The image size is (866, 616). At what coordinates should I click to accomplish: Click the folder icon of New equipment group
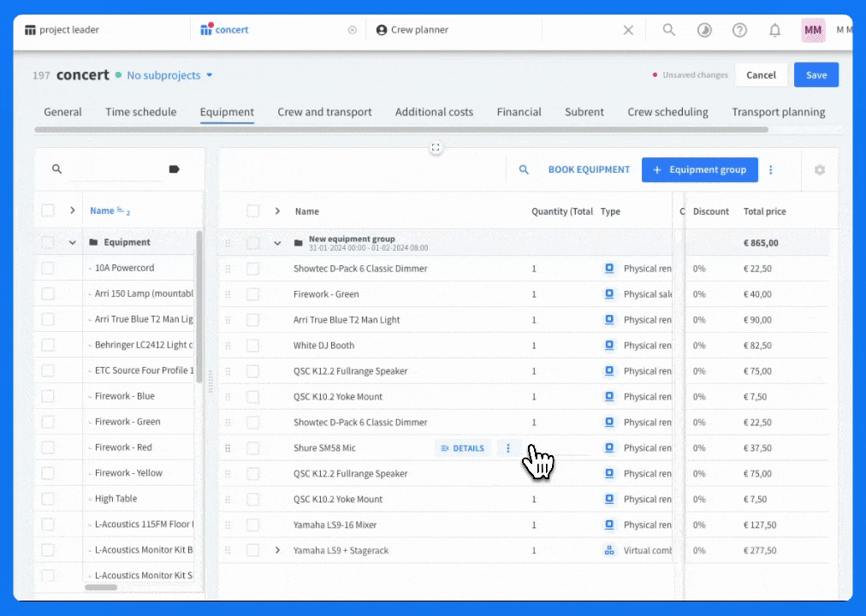coord(299,243)
